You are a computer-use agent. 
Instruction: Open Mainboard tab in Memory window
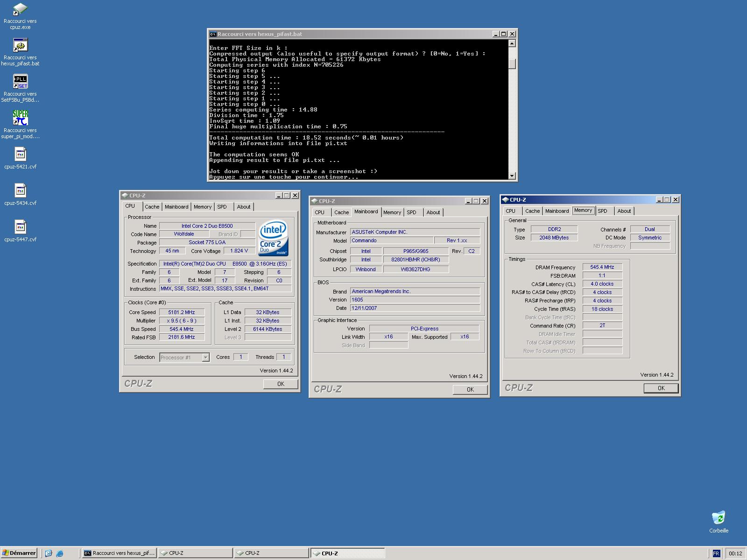click(x=557, y=211)
